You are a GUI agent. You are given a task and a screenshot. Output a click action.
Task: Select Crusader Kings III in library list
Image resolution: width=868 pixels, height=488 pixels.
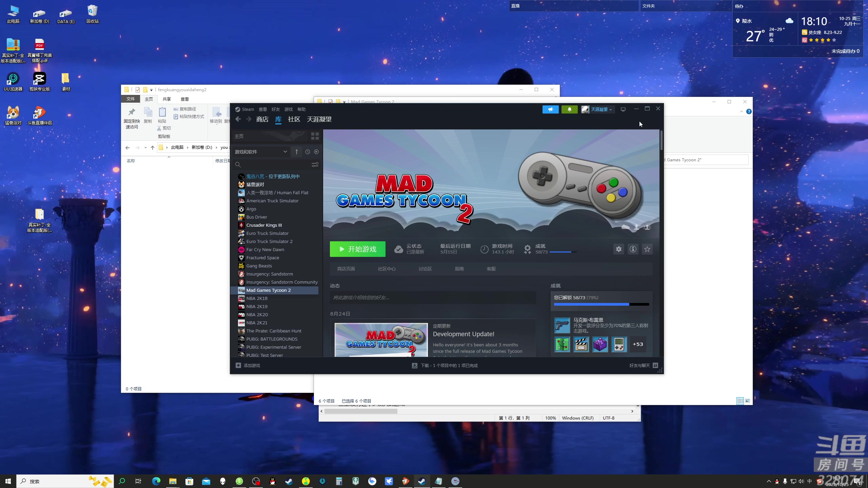[x=264, y=225]
